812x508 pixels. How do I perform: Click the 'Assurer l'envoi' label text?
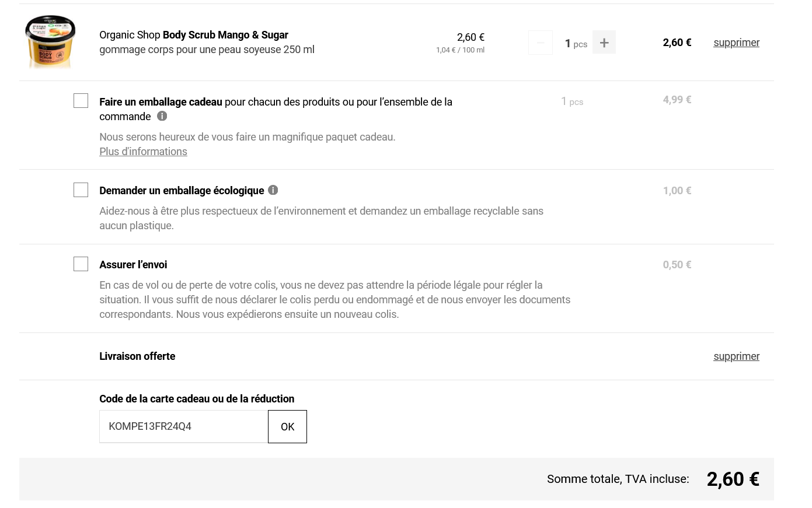click(x=133, y=265)
